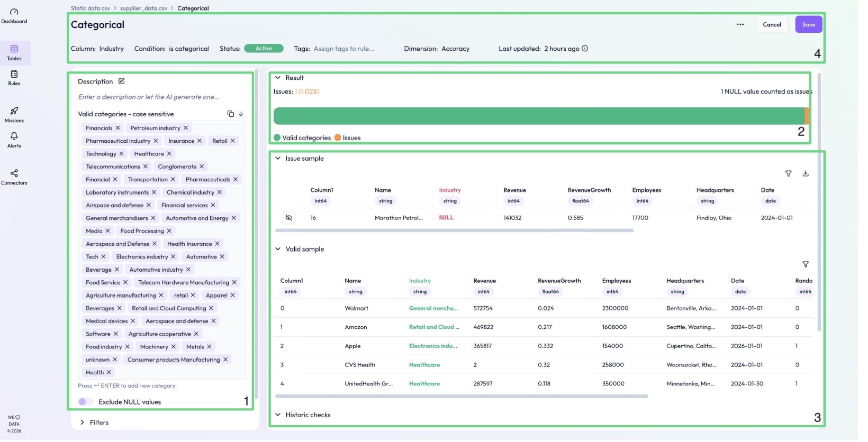The height and width of the screenshot is (442, 868).
Task: Expand the Filters section
Action: 83,423
